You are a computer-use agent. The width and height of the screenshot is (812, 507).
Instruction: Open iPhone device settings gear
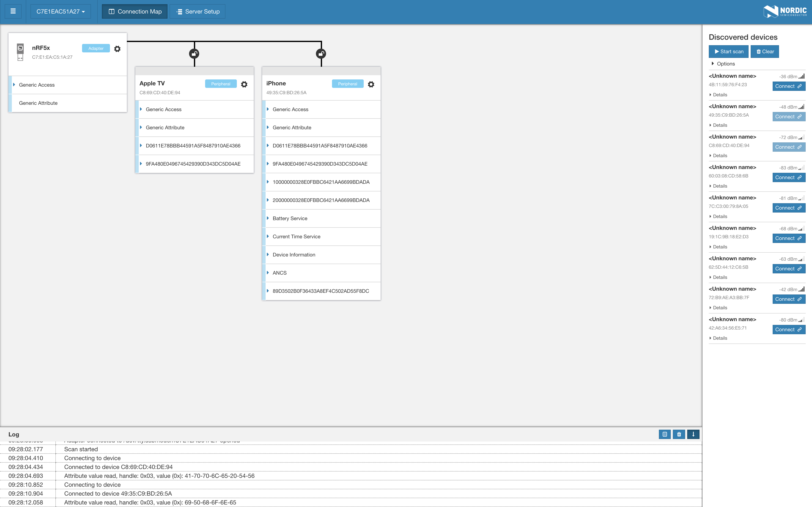pos(371,84)
